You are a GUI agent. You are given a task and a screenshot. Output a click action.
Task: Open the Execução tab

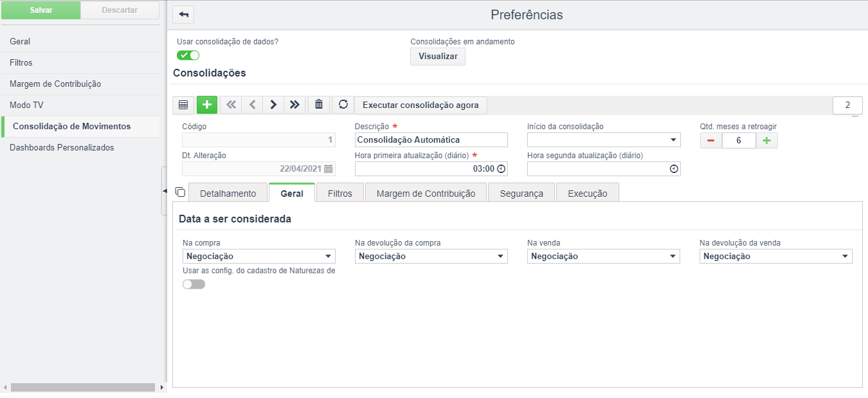point(588,193)
